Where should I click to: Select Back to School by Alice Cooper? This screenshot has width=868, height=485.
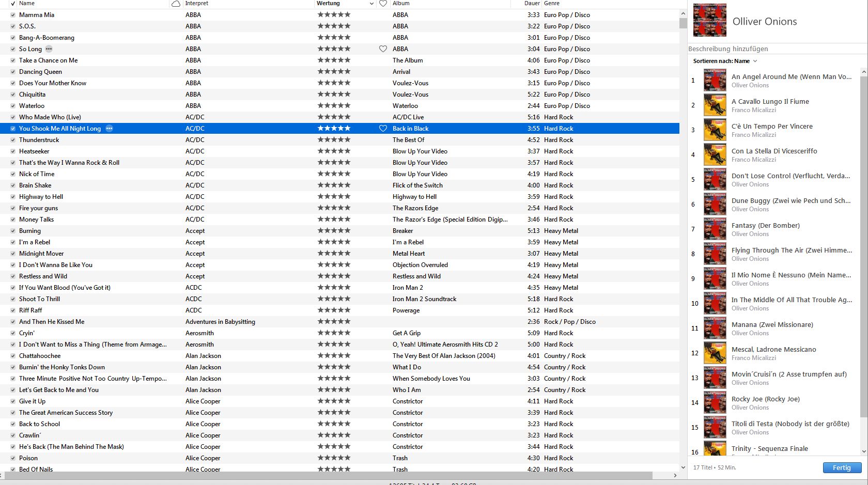tap(39, 424)
